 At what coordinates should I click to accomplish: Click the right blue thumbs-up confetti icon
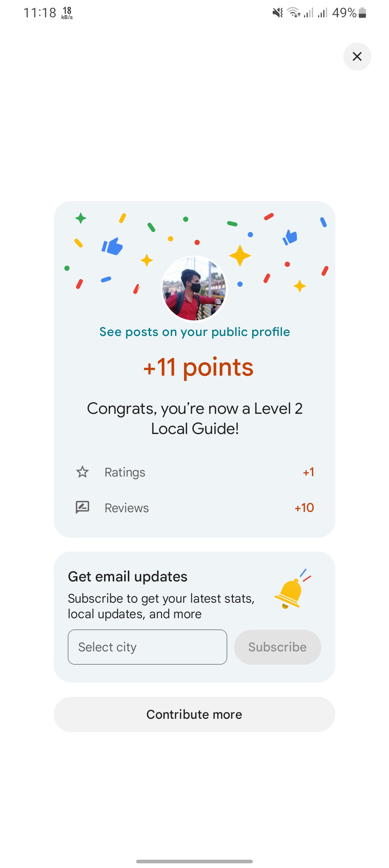point(290,237)
